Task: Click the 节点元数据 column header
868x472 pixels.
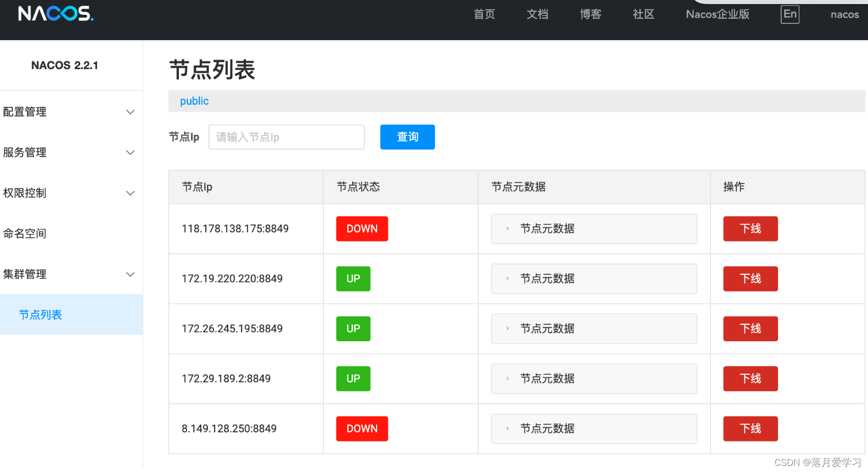Action: [594, 187]
